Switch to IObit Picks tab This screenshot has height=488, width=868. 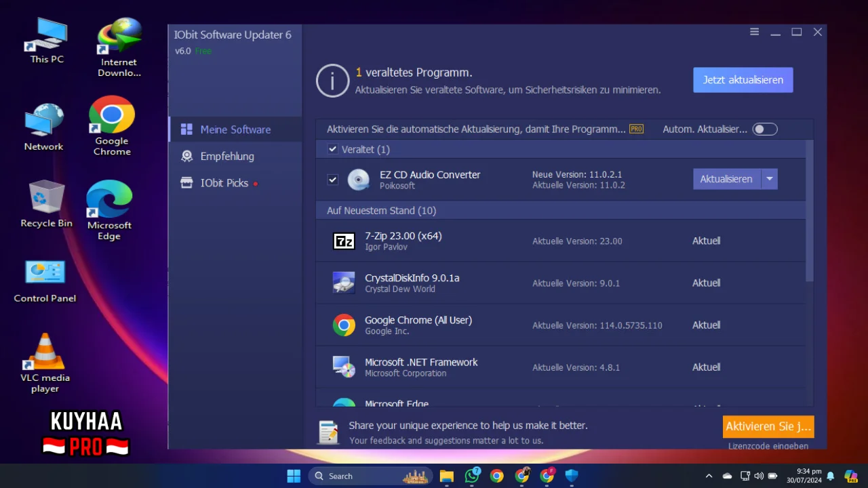pos(235,183)
